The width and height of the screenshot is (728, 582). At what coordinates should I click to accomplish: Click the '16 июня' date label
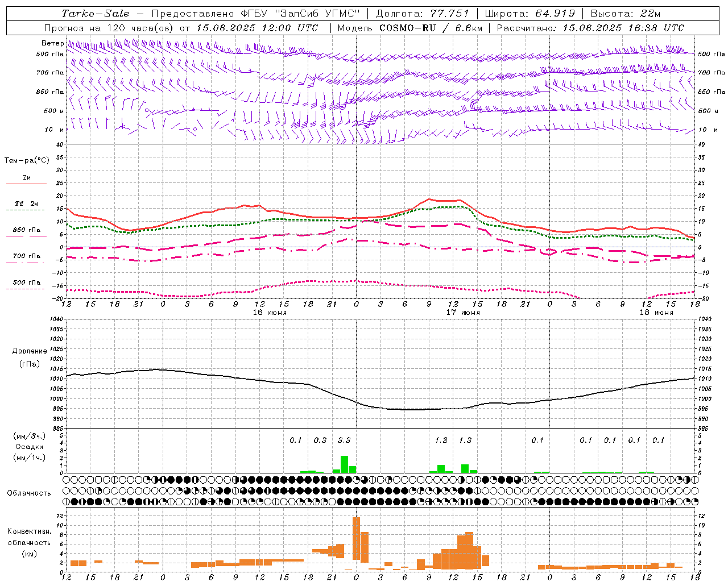pyautogui.click(x=269, y=313)
